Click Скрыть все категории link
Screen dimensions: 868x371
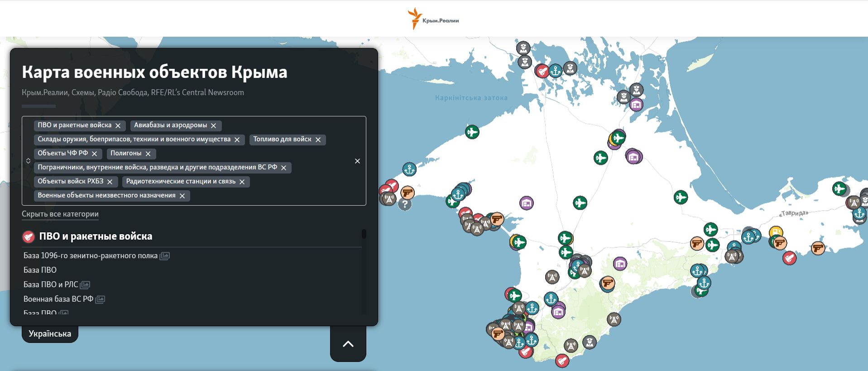point(60,214)
